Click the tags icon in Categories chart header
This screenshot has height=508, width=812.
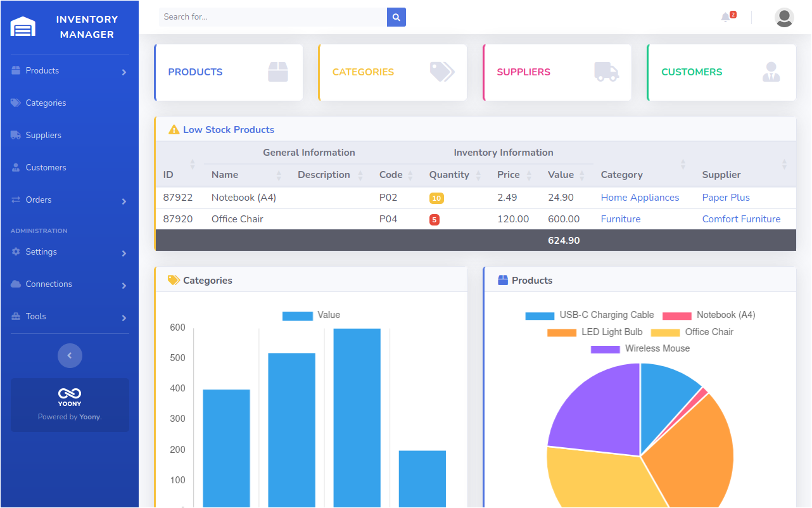174,280
